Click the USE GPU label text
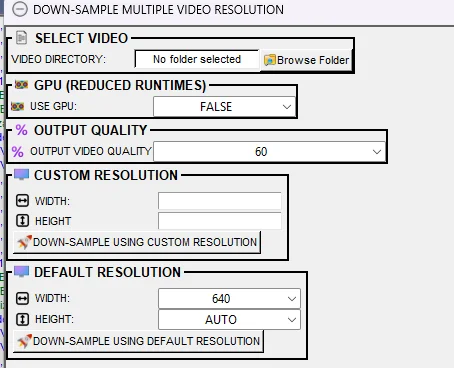454x368 pixels. coord(53,106)
